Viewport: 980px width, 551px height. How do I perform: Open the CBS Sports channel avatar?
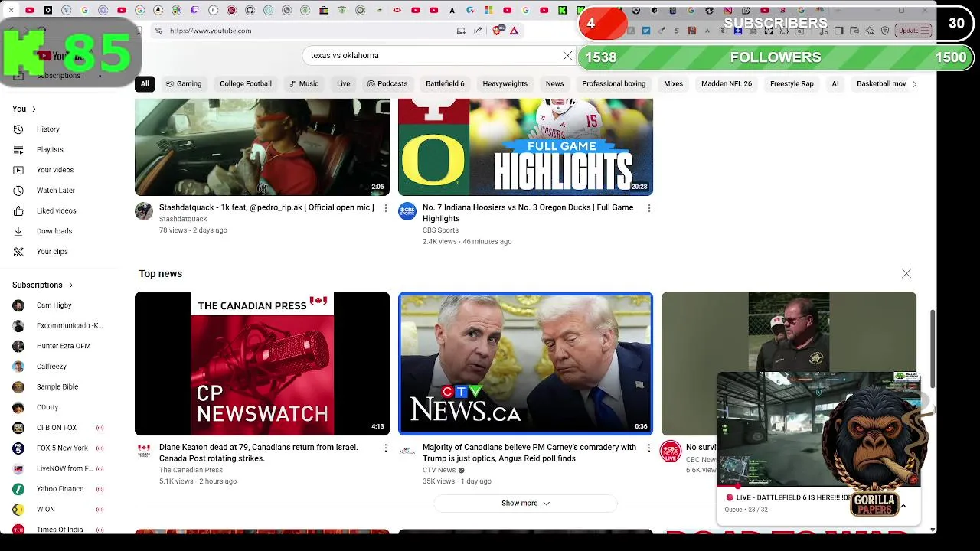pyautogui.click(x=407, y=211)
